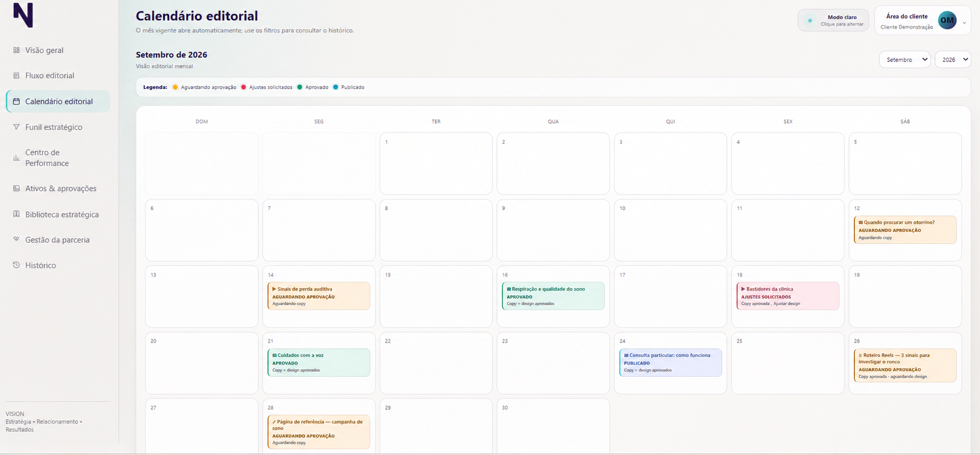Click video icon on Bastidores da clínica
Screen dimensions: 980x455
743,289
